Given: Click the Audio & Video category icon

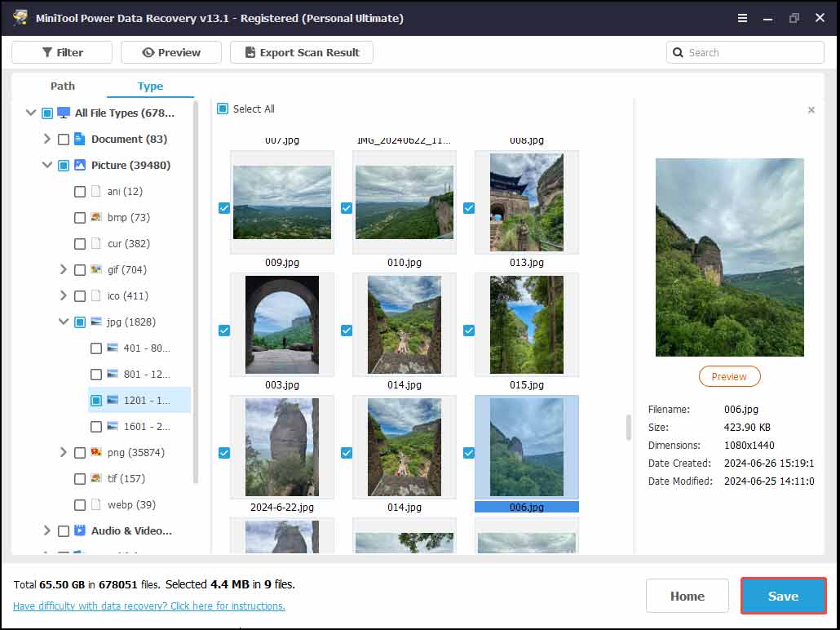Looking at the screenshot, I should (x=80, y=530).
